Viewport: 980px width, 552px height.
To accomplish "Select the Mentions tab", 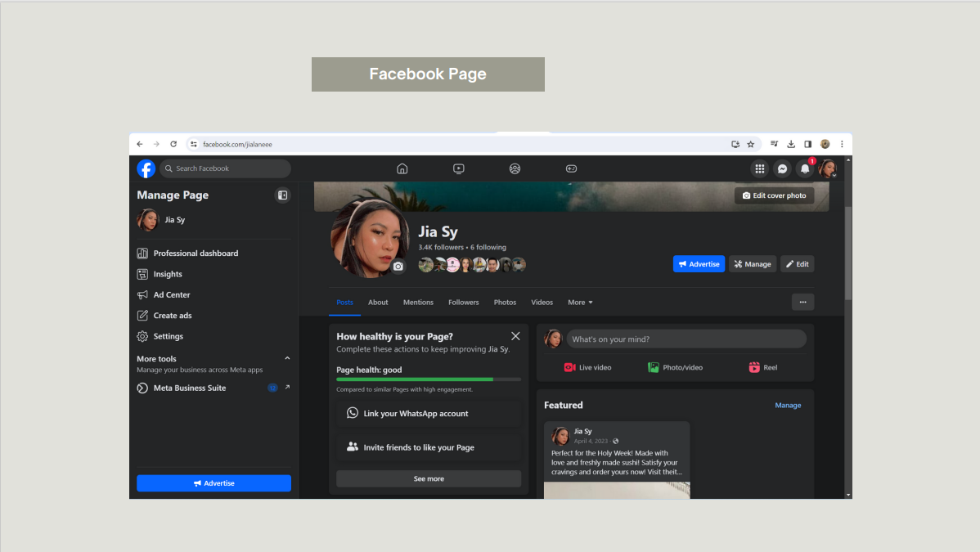I will point(418,303).
